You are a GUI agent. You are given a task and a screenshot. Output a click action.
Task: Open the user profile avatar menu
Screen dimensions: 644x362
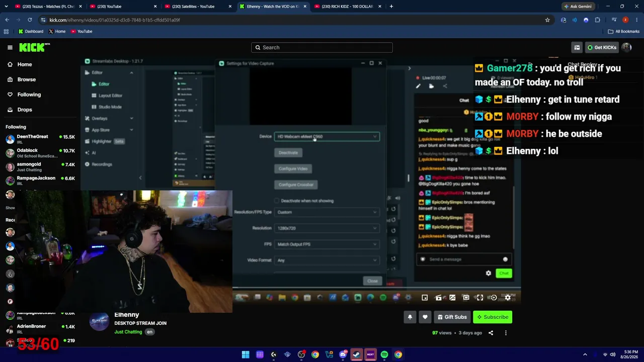[626, 47]
